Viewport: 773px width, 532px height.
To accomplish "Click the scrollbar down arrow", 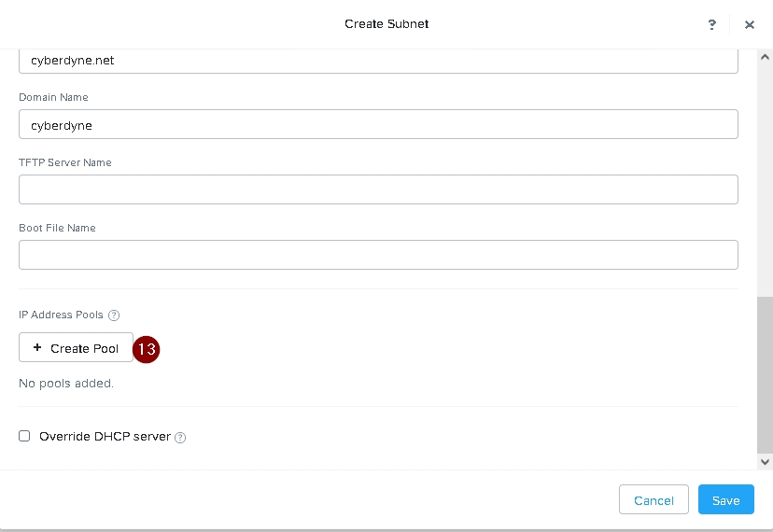I will [766, 461].
